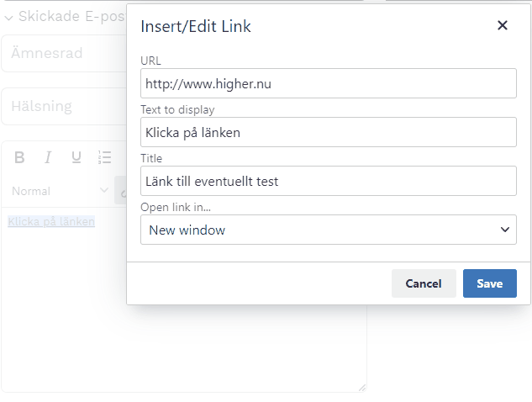Image resolution: width=532 pixels, height=402 pixels.
Task: Collapse the Skickade E-post section
Action: point(8,17)
